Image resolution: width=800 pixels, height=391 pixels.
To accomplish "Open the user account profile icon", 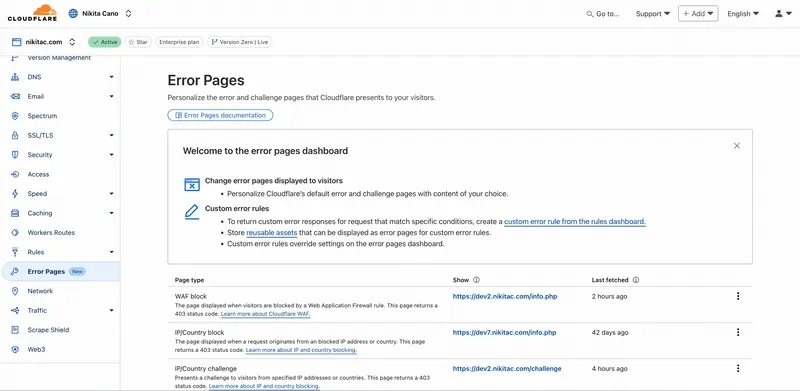I will pyautogui.click(x=779, y=14).
